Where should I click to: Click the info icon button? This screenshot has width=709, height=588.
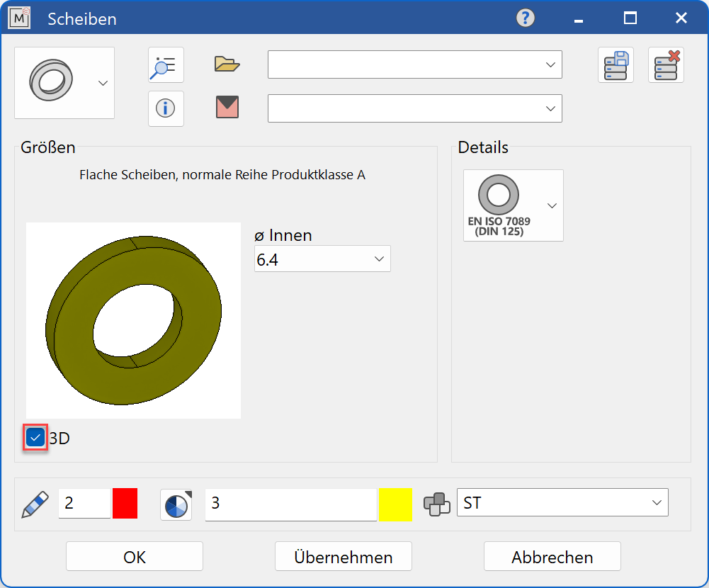(166, 108)
